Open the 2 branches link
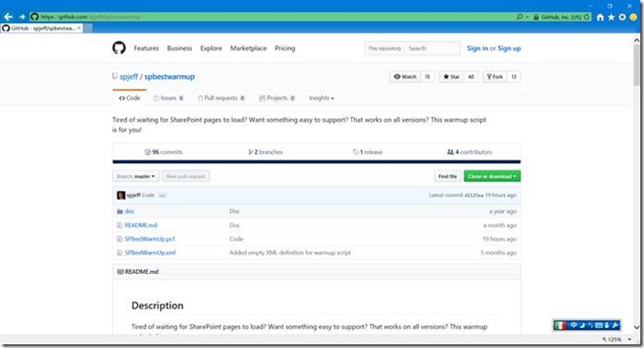 (265, 152)
